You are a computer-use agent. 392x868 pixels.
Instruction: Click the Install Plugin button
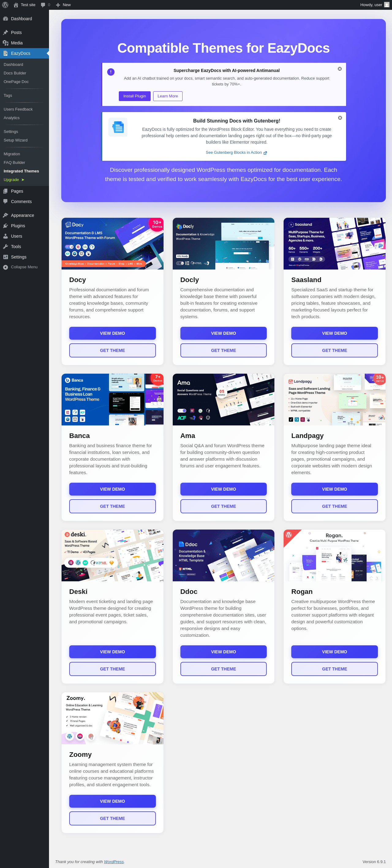134,96
